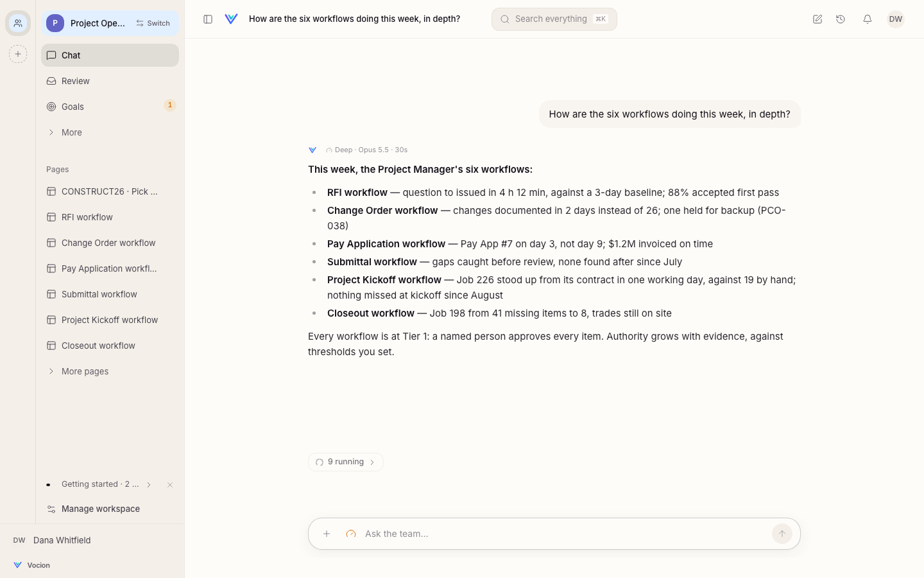Open DW user avatar in header
Viewport: 924px width, 578px height.
[896, 19]
